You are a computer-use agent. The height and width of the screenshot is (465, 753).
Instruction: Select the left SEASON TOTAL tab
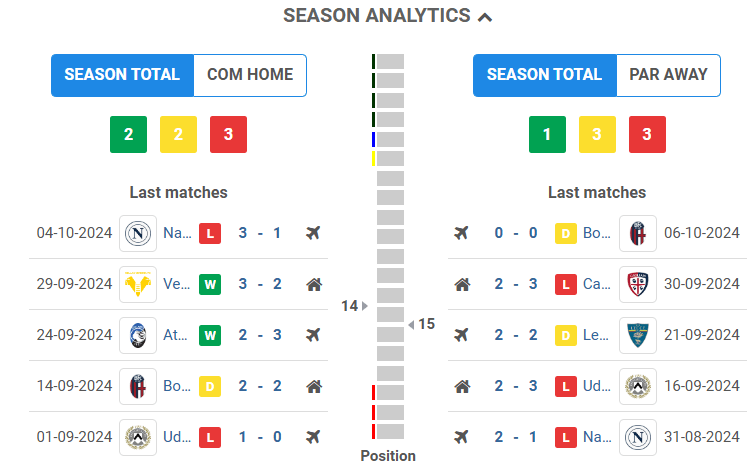pyautogui.click(x=122, y=75)
